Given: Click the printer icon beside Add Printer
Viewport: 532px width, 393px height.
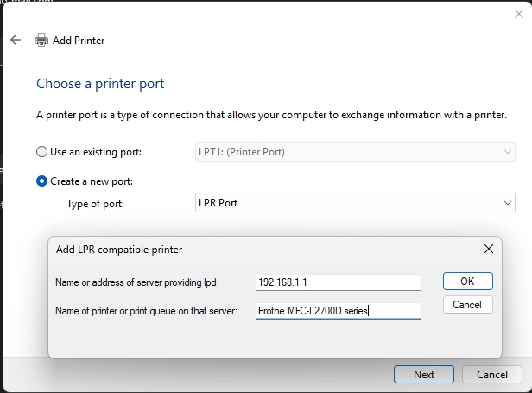Looking at the screenshot, I should click(41, 40).
